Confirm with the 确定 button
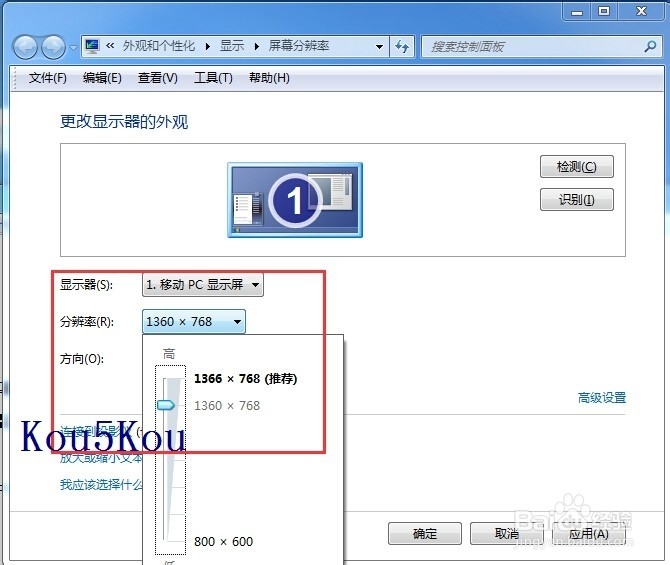The height and width of the screenshot is (565, 670). coord(425,533)
